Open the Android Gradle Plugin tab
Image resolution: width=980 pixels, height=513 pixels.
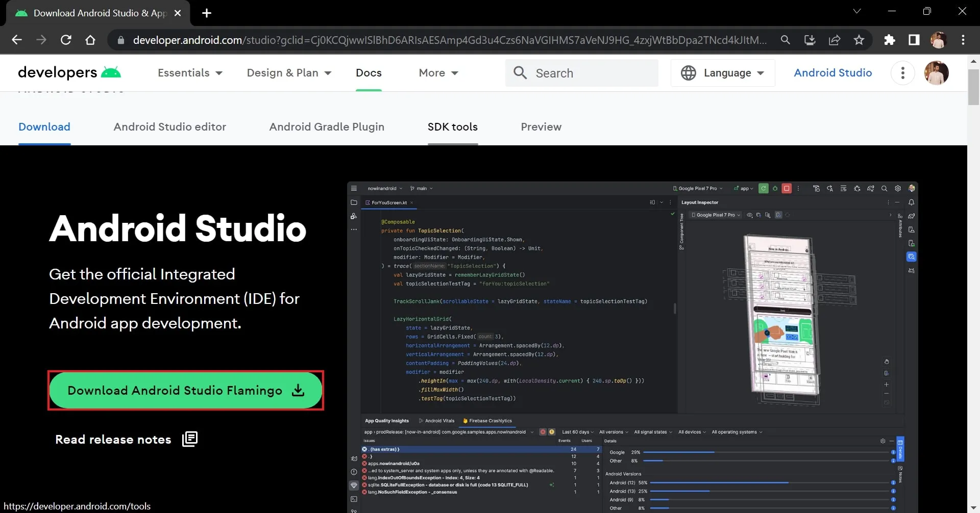coord(327,127)
